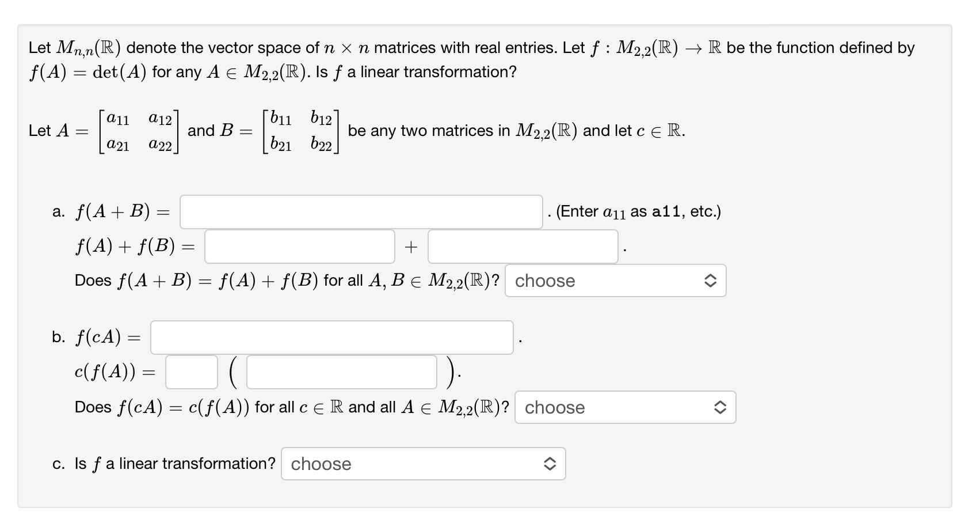The height and width of the screenshot is (523, 980).
Task: Click the arrow glyph in the linear transformation selector
Action: (550, 463)
